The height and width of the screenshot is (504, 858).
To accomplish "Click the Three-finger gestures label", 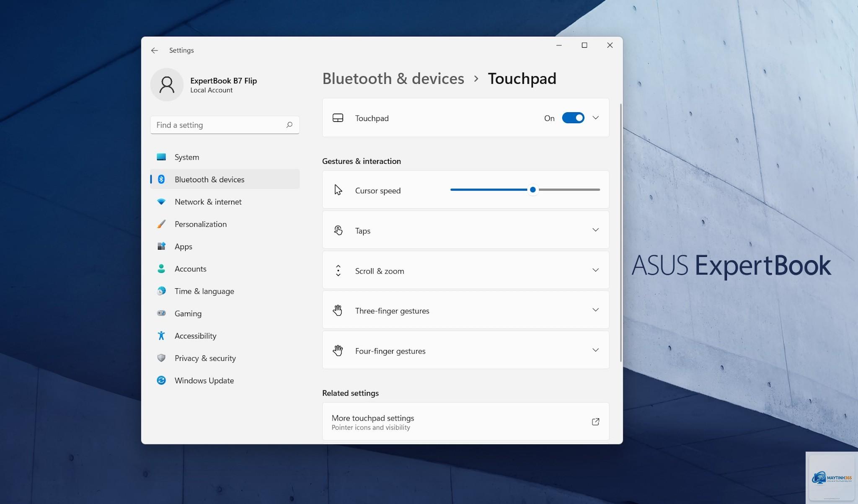I will tap(392, 311).
